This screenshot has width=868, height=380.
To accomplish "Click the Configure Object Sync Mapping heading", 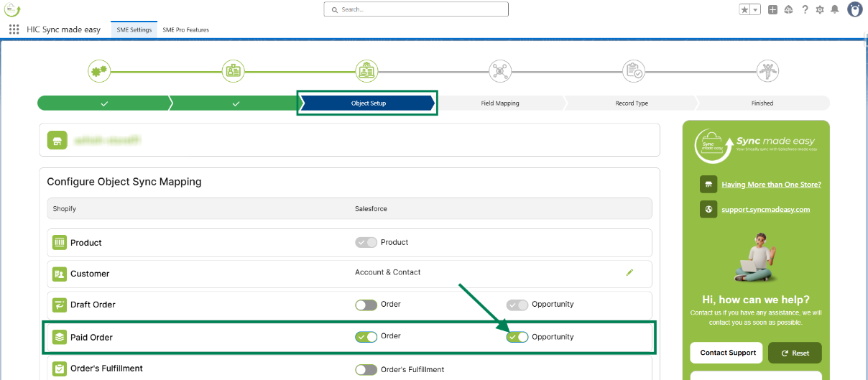I will (x=124, y=182).
